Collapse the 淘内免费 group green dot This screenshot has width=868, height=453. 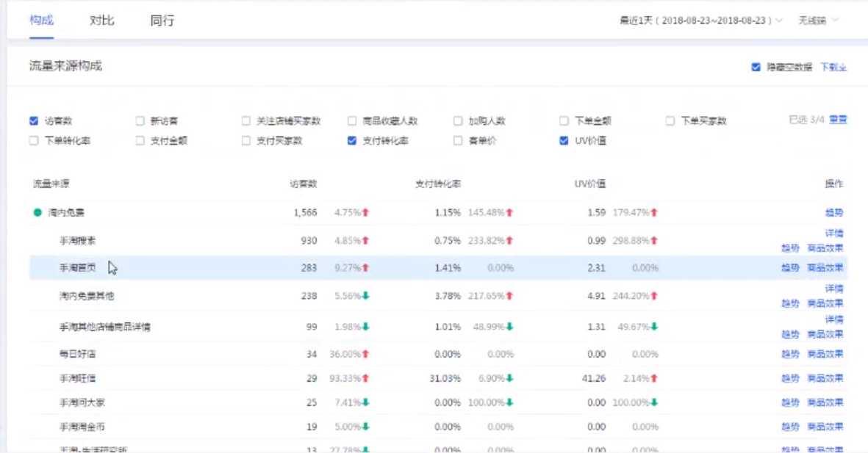[37, 212]
